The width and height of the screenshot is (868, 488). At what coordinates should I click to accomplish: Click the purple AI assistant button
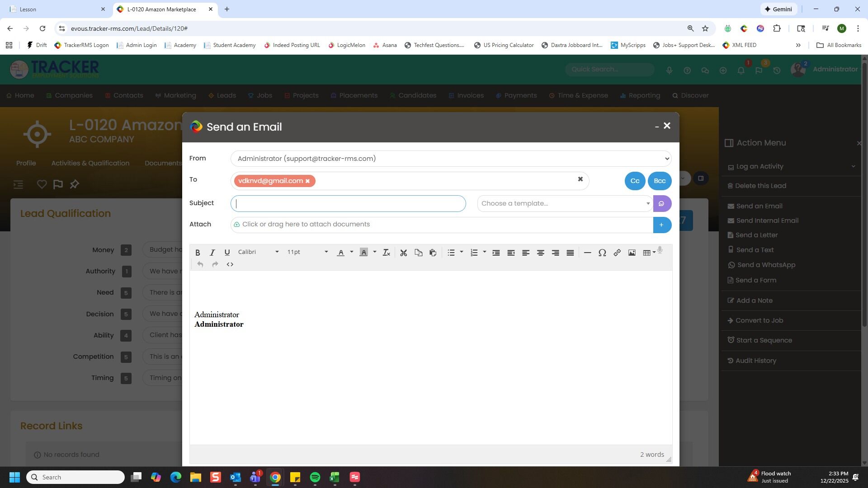tap(661, 204)
